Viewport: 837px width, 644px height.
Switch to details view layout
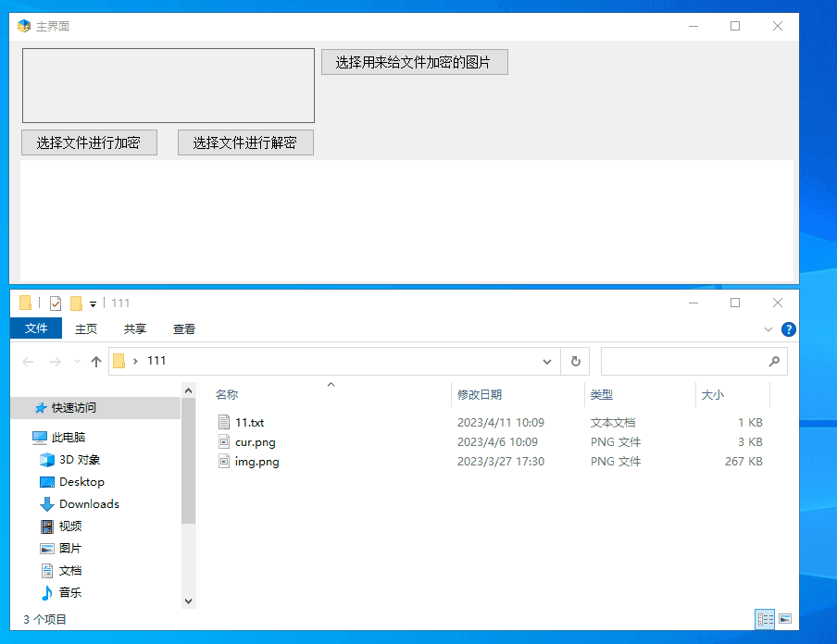765,619
